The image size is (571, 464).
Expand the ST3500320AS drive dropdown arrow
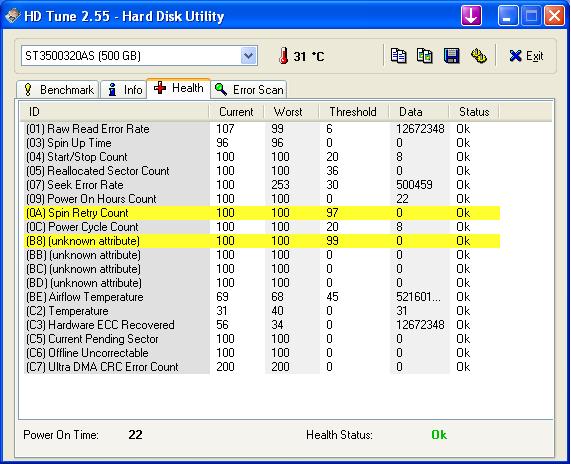pyautogui.click(x=248, y=56)
